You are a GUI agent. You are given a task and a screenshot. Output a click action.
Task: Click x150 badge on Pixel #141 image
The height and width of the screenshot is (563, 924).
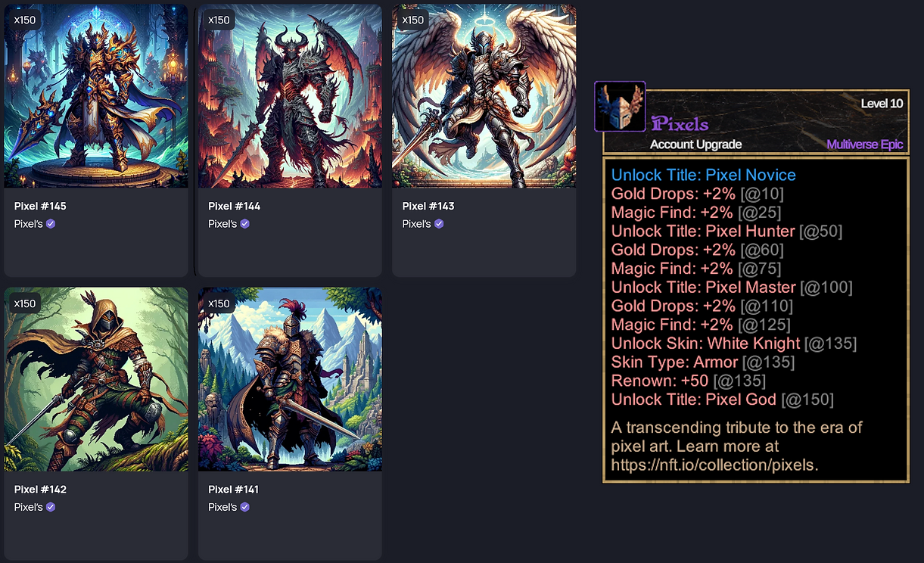pos(219,303)
